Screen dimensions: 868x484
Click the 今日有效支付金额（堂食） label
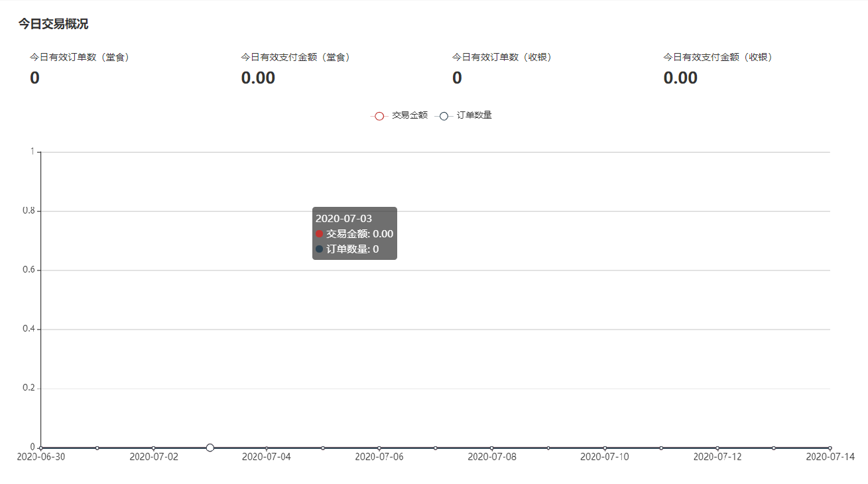coord(297,58)
